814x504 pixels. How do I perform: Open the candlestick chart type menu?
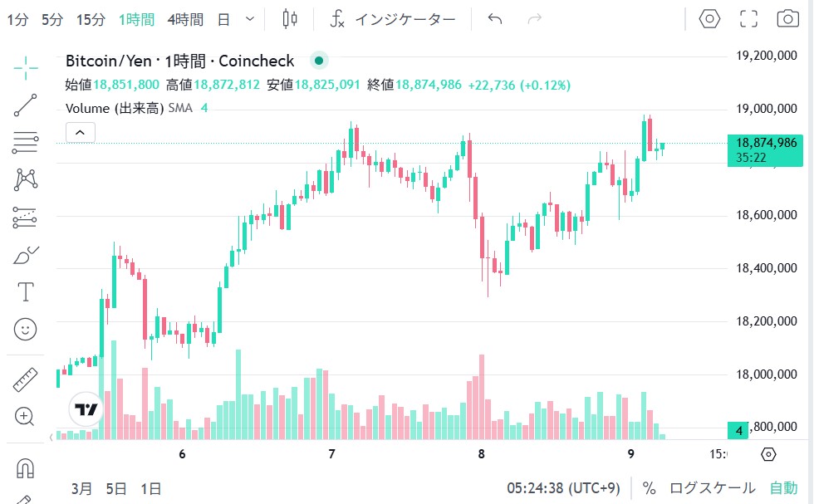tap(289, 19)
